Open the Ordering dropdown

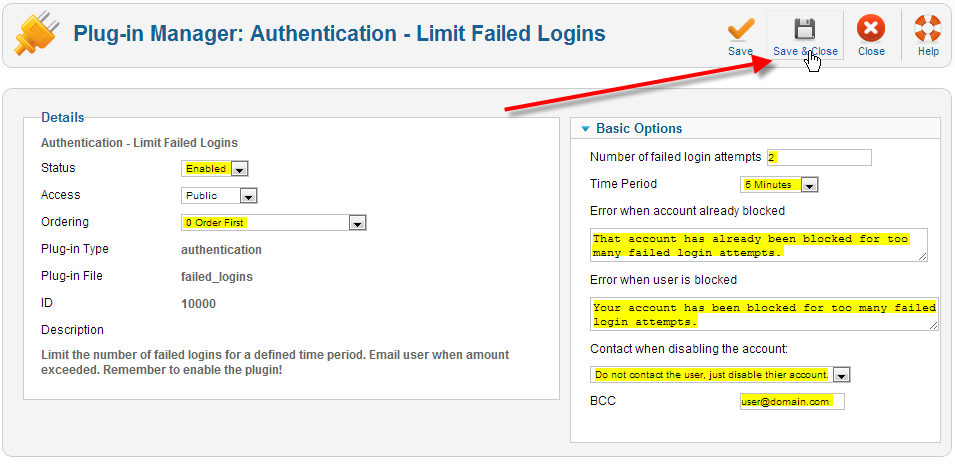[273, 223]
